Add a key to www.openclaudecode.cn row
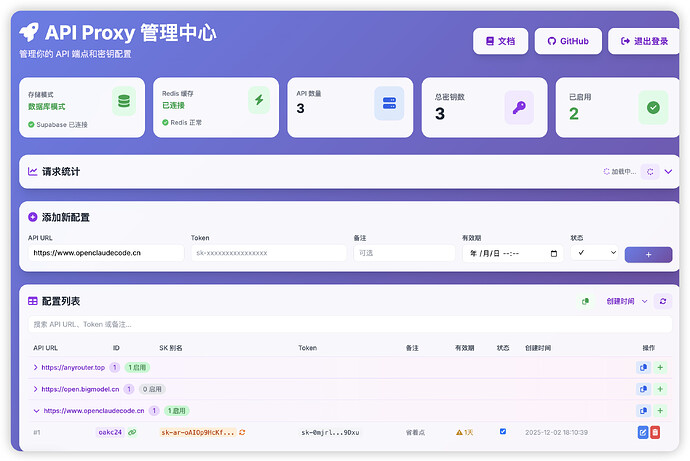Viewport: 690px width, 461px height. (x=660, y=410)
